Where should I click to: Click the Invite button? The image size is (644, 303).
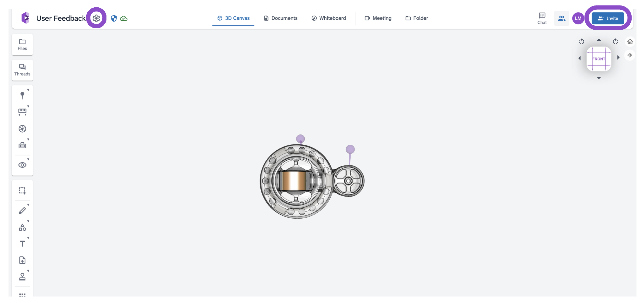608,18
